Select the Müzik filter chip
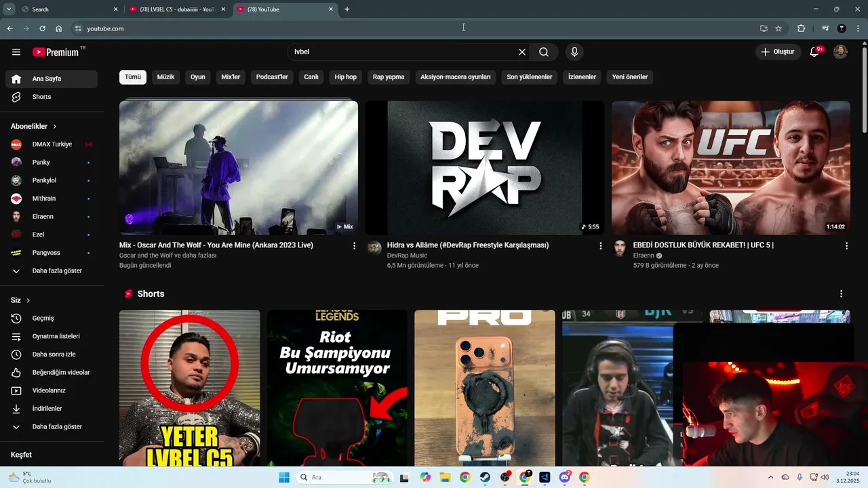Screen dimensions: 868x488 point(165,77)
